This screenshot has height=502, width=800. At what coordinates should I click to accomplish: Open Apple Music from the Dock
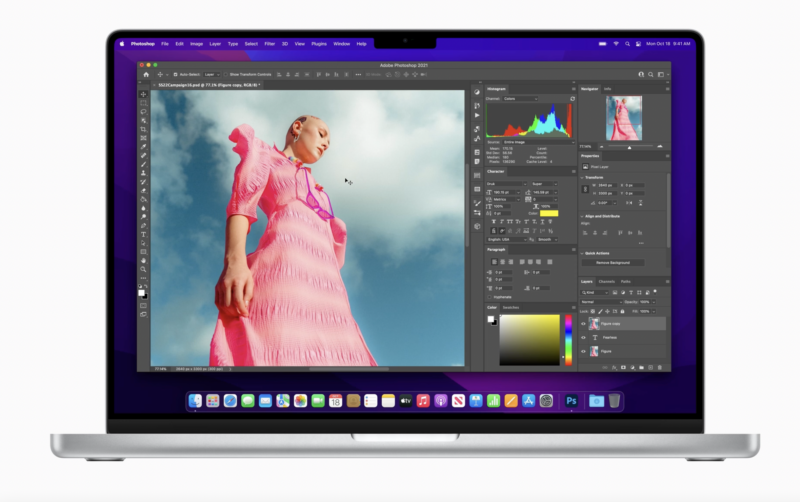(423, 400)
